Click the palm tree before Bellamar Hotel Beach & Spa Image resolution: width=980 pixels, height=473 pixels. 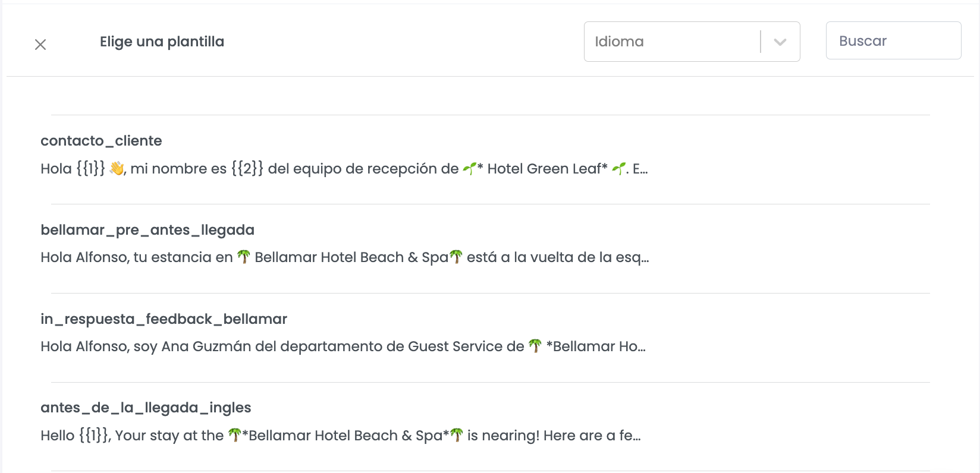(244, 257)
